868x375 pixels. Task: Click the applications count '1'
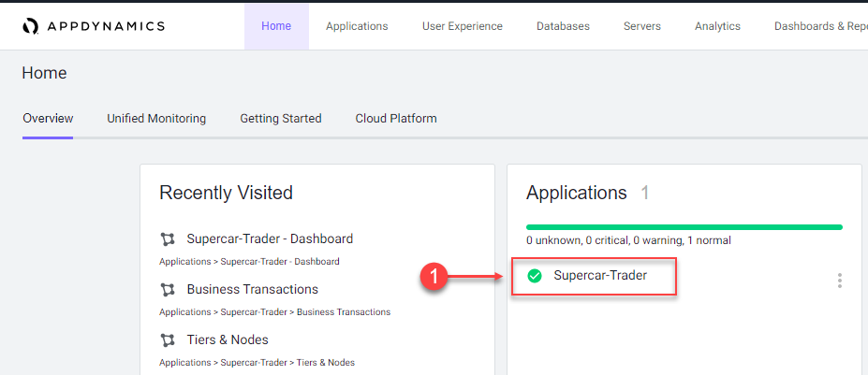pyautogui.click(x=645, y=193)
